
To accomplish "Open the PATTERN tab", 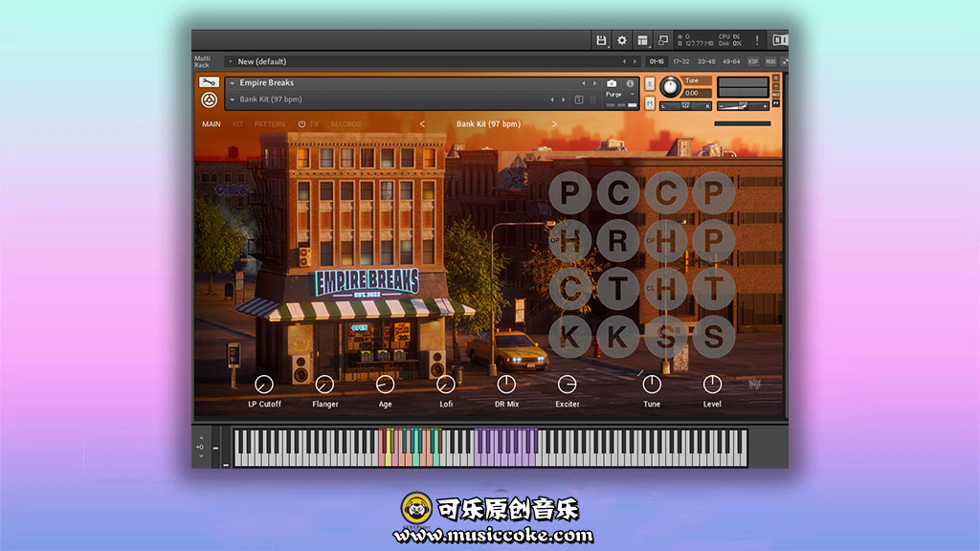I will (269, 124).
